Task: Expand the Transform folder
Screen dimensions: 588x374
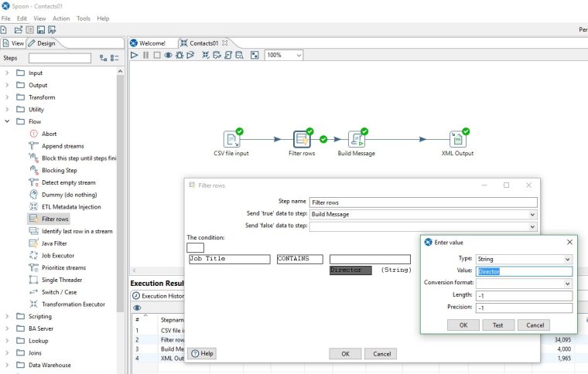Action: pos(7,97)
